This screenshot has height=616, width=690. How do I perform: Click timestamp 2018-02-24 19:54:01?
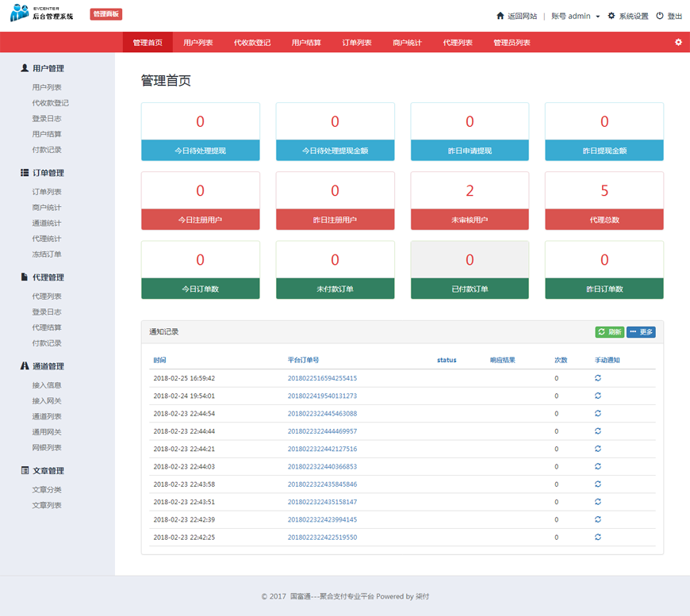coord(184,396)
